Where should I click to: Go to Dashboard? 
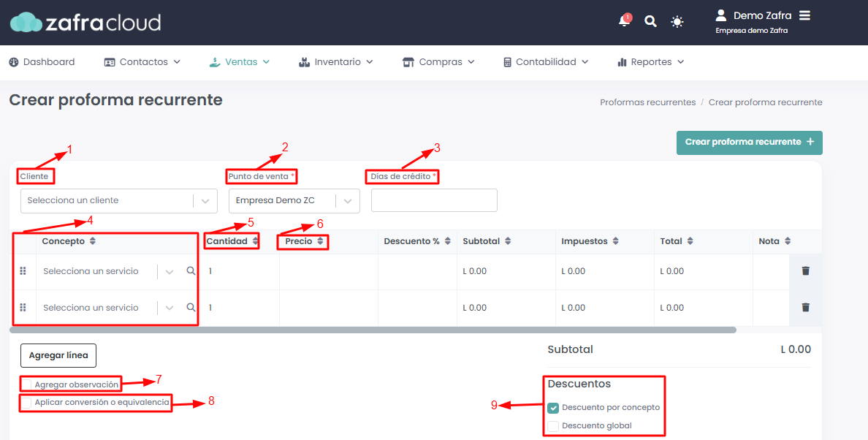click(x=42, y=62)
